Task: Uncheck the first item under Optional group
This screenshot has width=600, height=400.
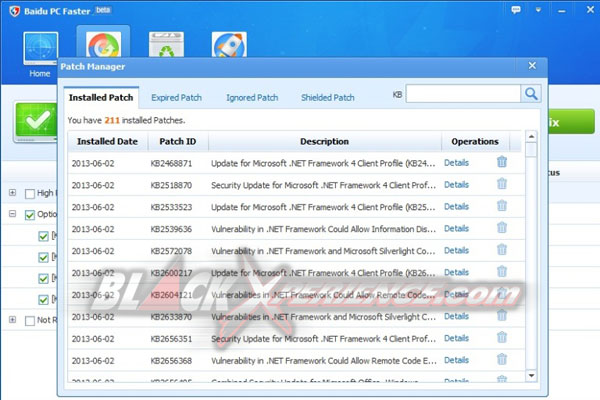Action: tap(43, 236)
